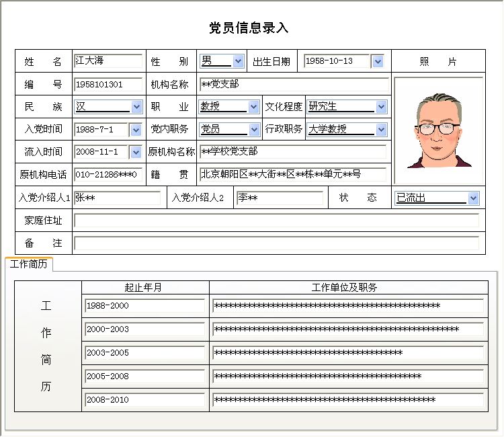This screenshot has width=504, height=437.
Task: Open the 党内职务 party position dropdown
Action: click(x=254, y=130)
